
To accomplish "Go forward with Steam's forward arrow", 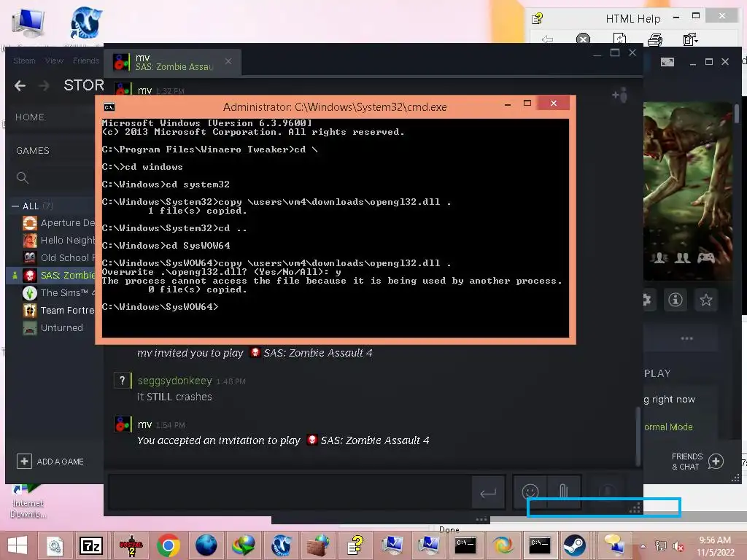I will tap(44, 86).
